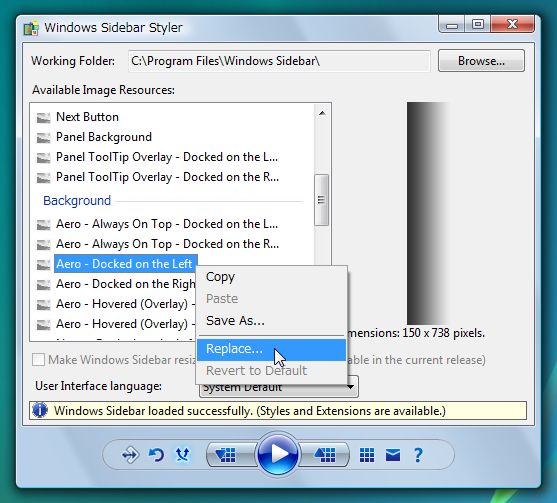Click the list scrollbar up arrow

click(322, 113)
